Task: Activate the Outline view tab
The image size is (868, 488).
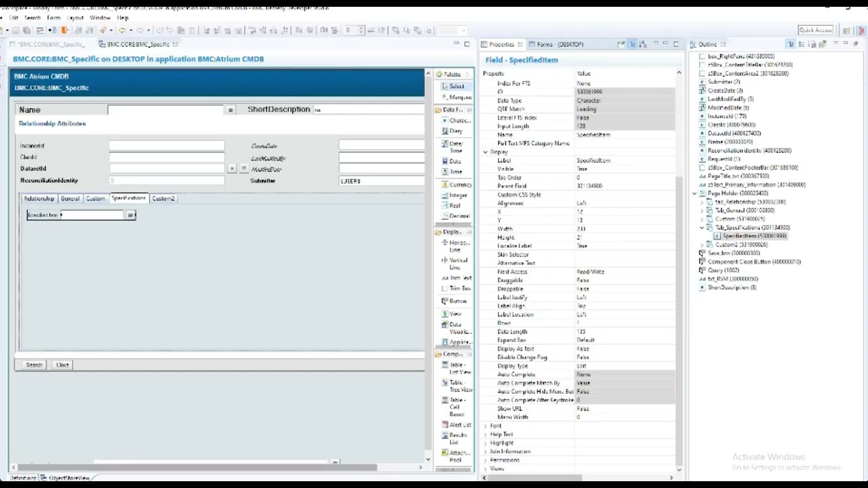Action: click(707, 44)
